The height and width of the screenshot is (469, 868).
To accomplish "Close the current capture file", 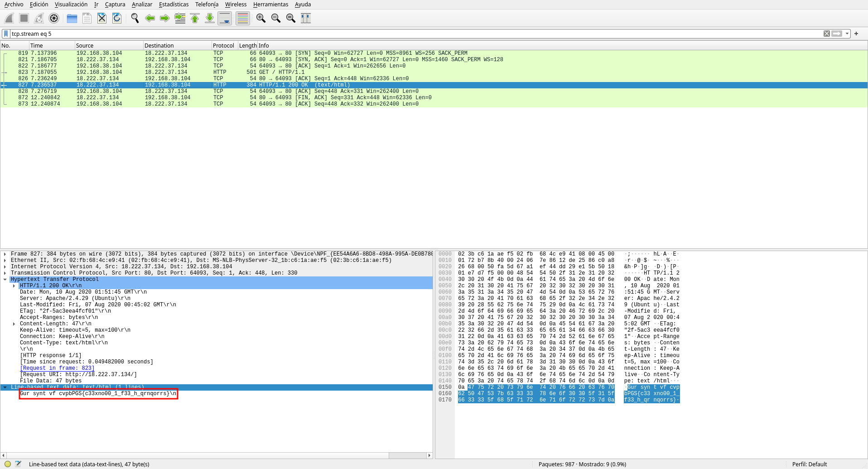I will 101,18.
